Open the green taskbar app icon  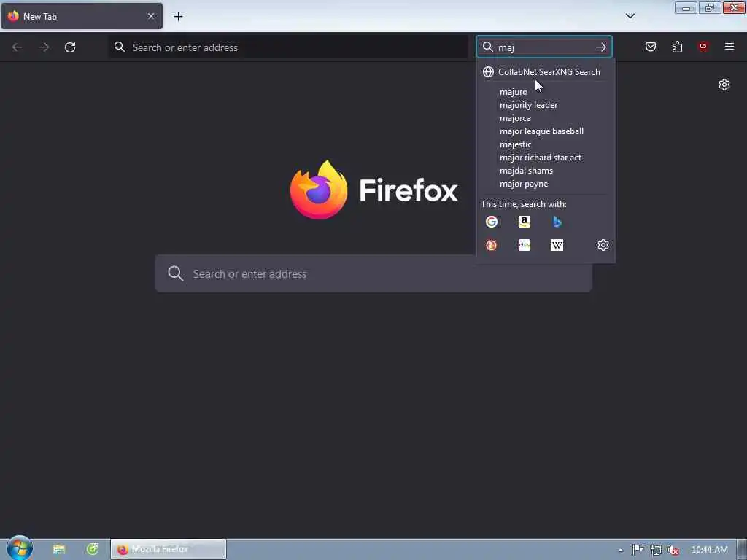coord(93,550)
